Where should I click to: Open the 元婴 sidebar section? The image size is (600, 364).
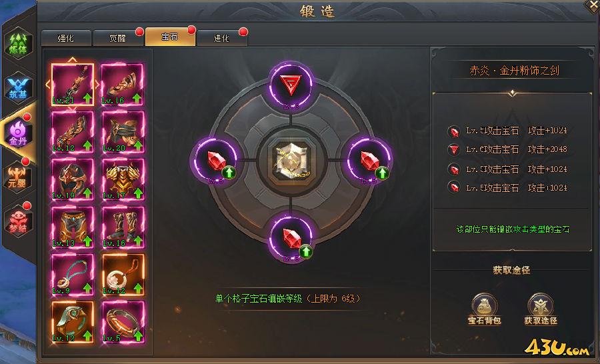(17, 177)
